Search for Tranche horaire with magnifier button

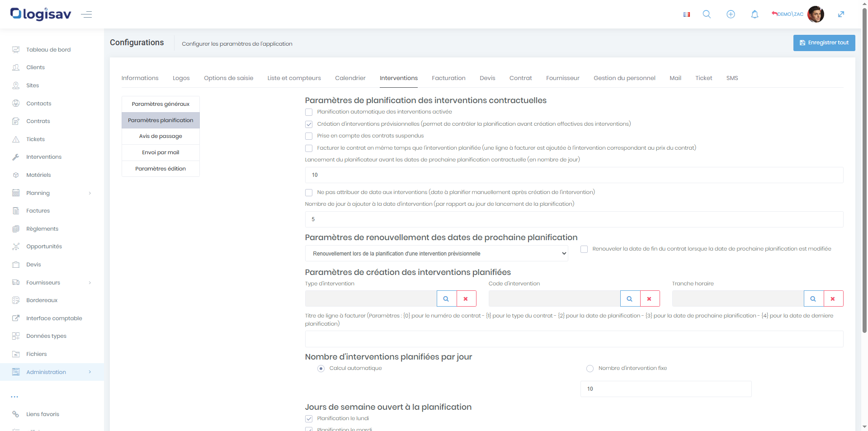tap(813, 299)
